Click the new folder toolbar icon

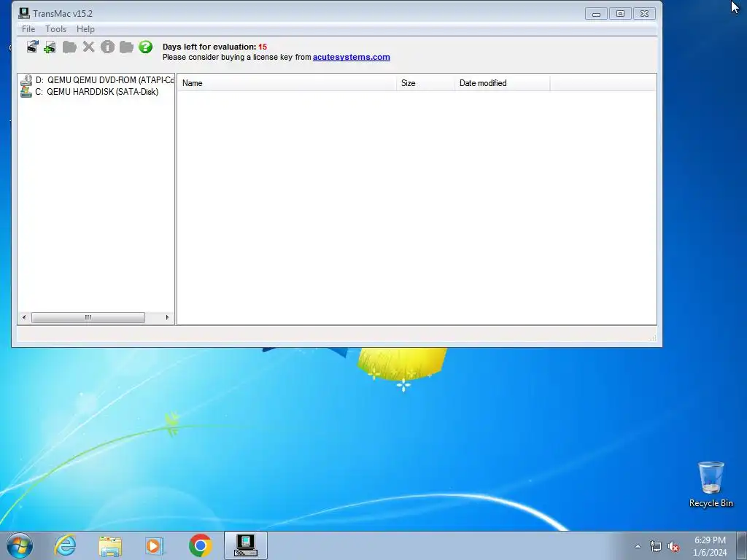pos(126,47)
